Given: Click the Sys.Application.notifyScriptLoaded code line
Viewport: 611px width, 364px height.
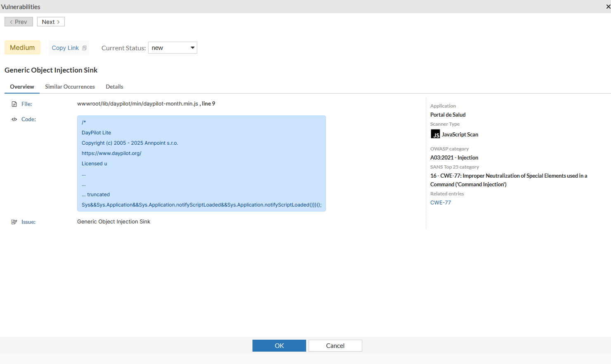Looking at the screenshot, I should pyautogui.click(x=201, y=205).
